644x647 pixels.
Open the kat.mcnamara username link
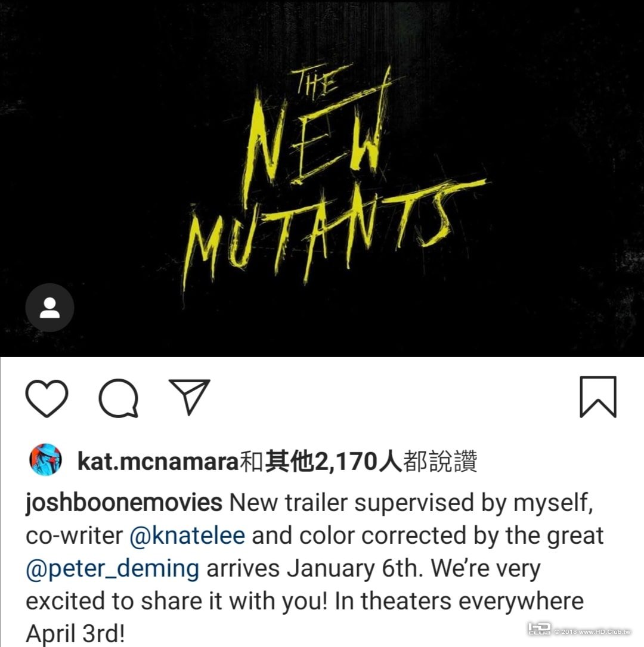pos(158,461)
